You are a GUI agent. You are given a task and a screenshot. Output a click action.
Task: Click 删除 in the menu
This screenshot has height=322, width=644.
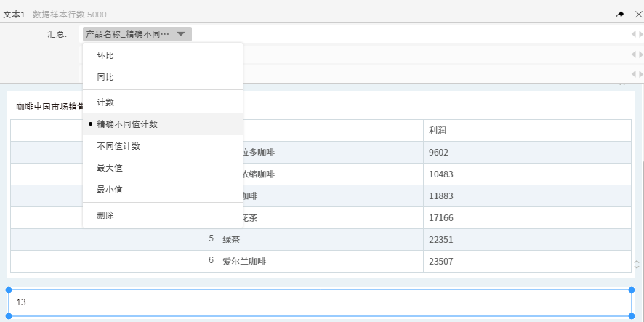[105, 215]
